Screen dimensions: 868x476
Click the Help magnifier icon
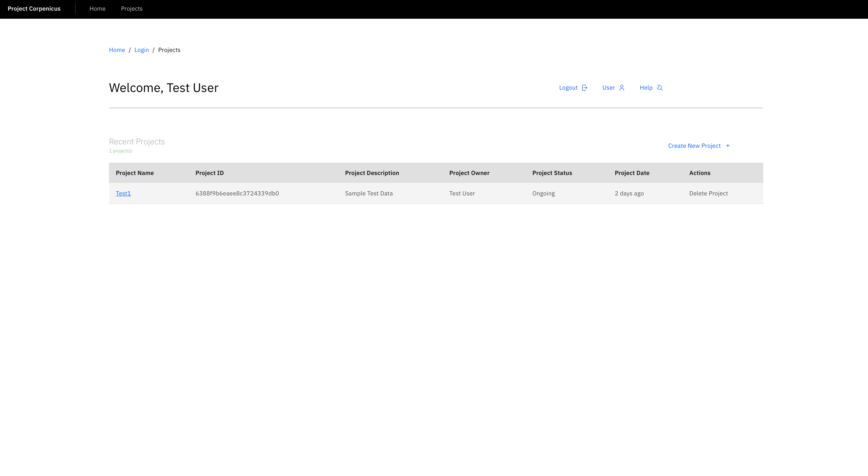660,87
